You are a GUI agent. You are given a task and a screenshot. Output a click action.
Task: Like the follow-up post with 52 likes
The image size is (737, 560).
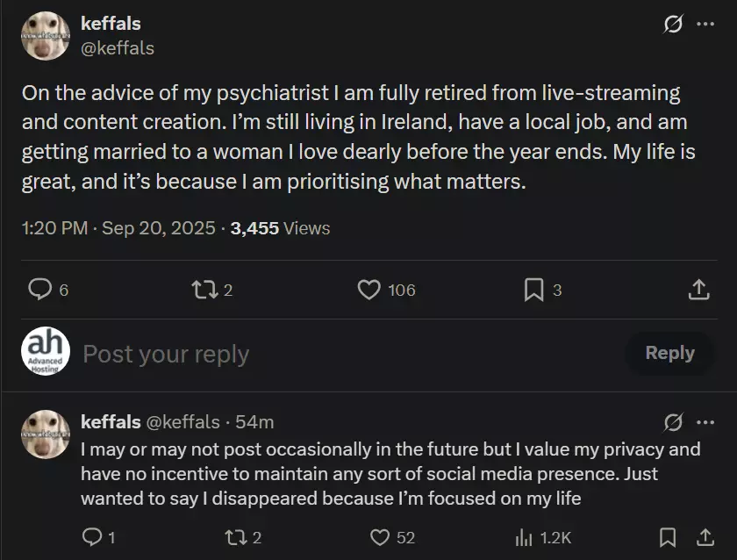pos(379,537)
